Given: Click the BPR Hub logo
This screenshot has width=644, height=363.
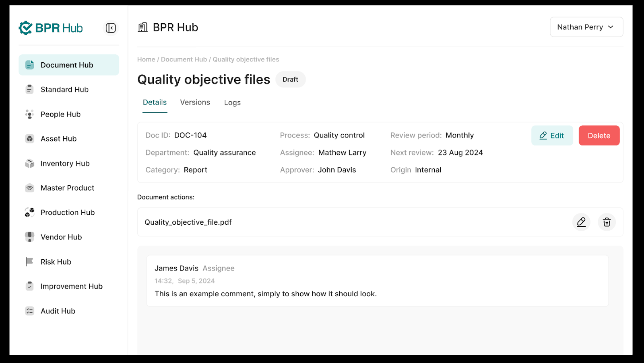Looking at the screenshot, I should point(51,28).
